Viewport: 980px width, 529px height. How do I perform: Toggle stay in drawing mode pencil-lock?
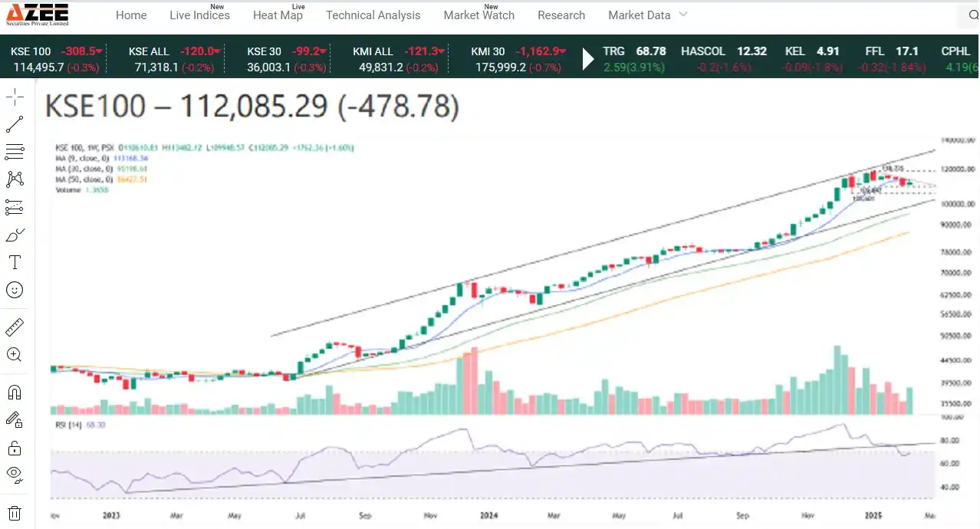[15, 420]
